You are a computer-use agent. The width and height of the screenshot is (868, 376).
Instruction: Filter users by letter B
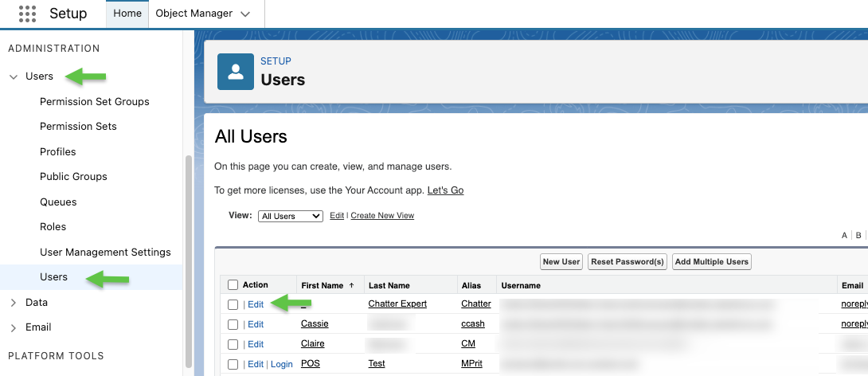click(858, 235)
